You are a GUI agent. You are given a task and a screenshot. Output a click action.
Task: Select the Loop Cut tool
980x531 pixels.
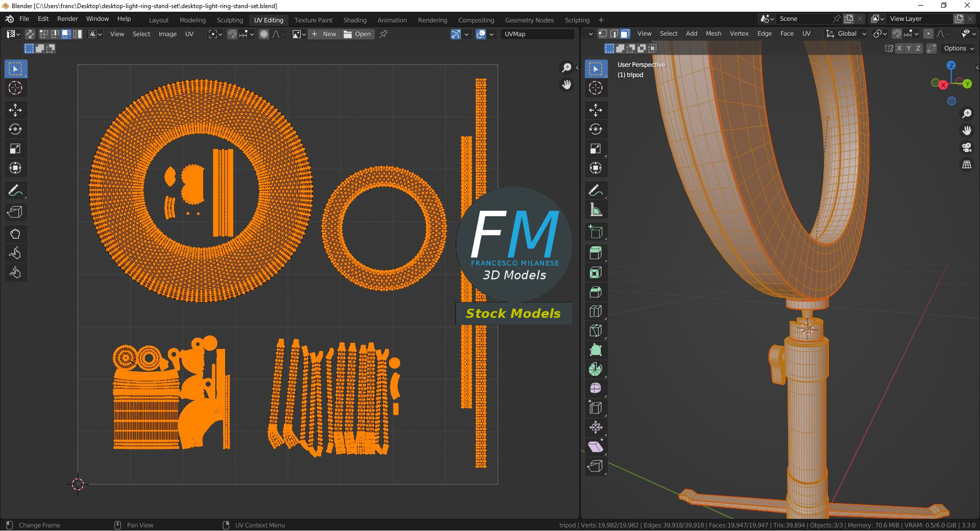(x=596, y=311)
